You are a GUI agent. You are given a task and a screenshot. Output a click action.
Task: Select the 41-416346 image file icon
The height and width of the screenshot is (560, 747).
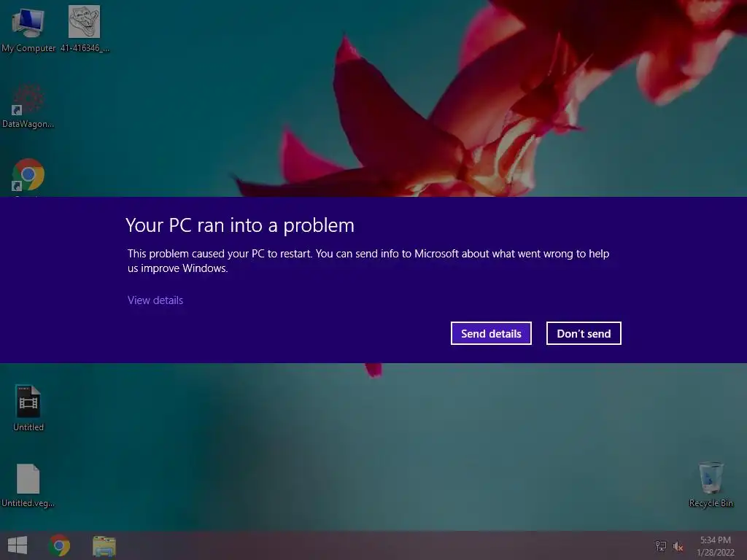coord(85,29)
